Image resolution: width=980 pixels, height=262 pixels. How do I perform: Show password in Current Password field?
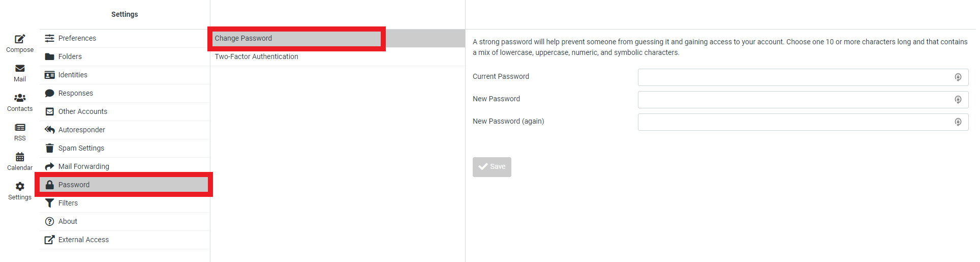pos(958,77)
